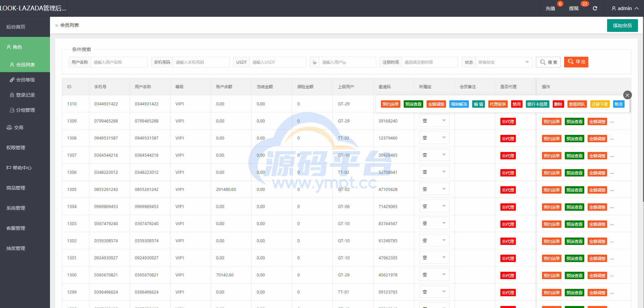This screenshot has height=308, width=644.
Task: Open 登录记录 in the sidebar
Action: click(x=25, y=95)
